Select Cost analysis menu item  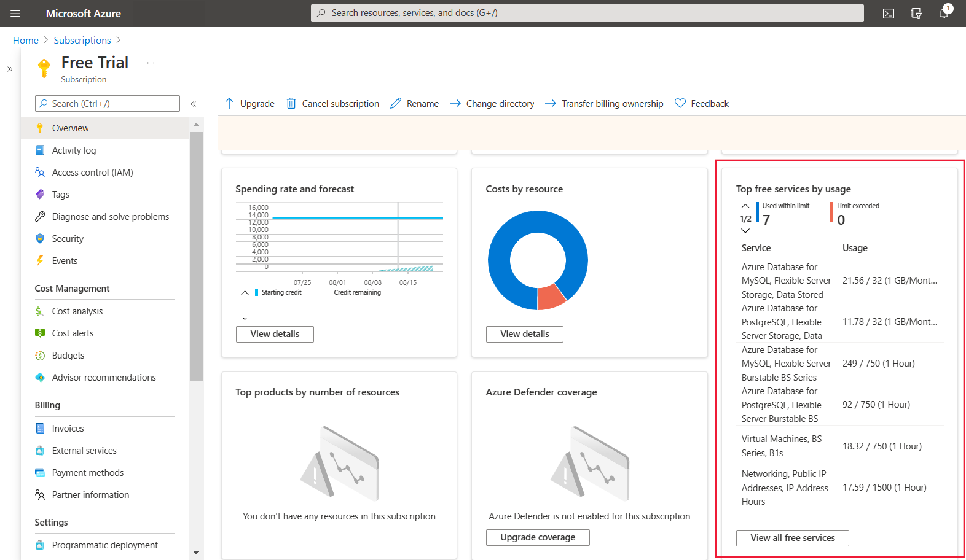pos(77,311)
